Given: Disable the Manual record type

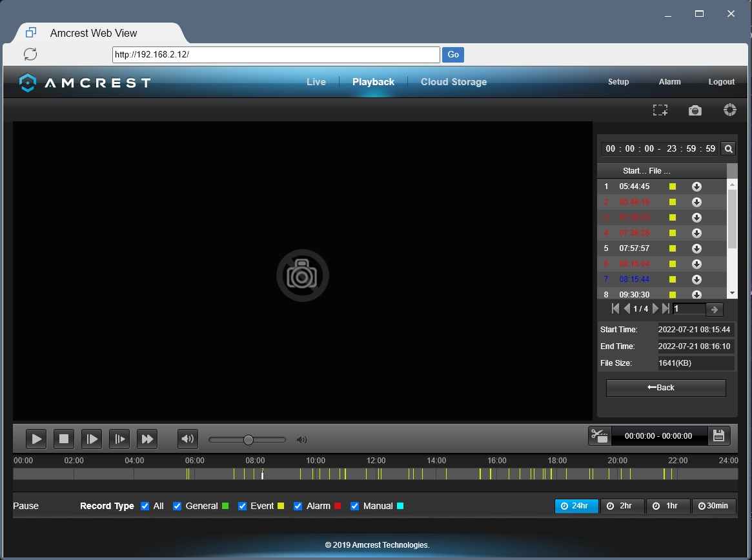Looking at the screenshot, I should pyautogui.click(x=354, y=506).
